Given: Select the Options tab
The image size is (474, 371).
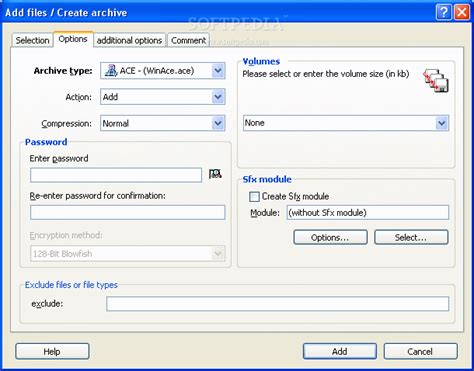Looking at the screenshot, I should (x=73, y=39).
